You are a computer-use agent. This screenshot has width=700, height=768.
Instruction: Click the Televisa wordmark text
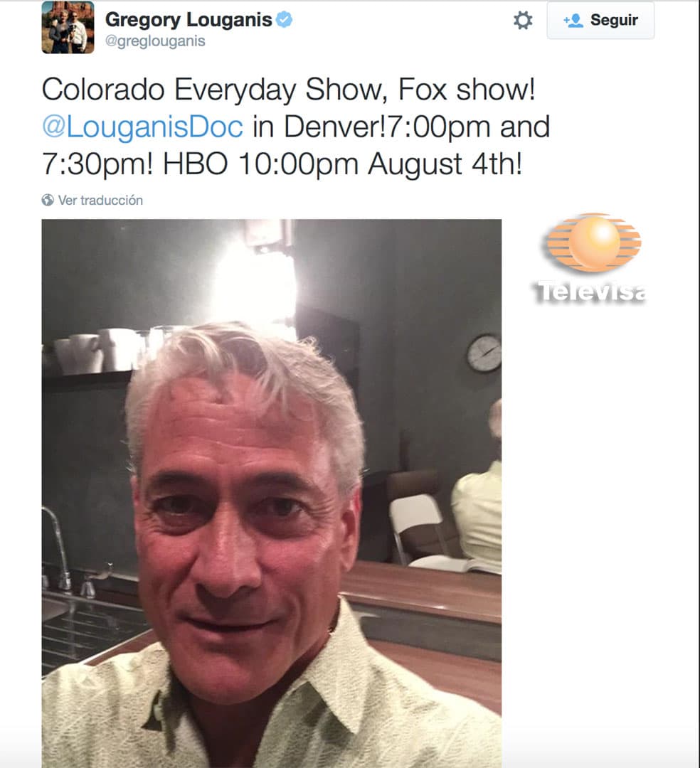(590, 292)
